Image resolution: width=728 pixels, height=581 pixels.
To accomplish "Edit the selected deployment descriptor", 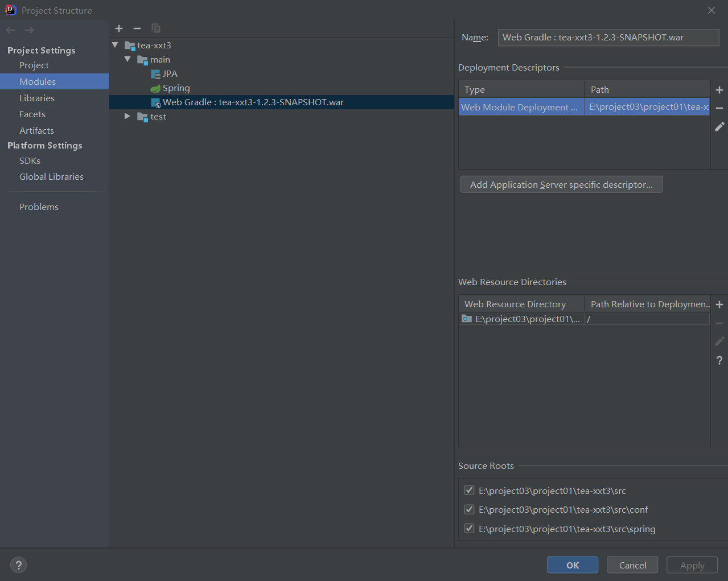I will click(x=719, y=127).
